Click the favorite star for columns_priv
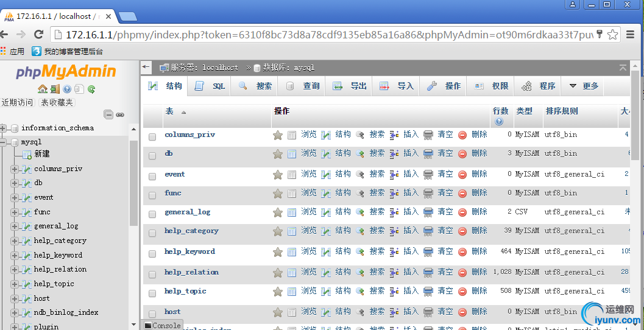Image resolution: width=644 pixels, height=330 pixels. coord(278,135)
